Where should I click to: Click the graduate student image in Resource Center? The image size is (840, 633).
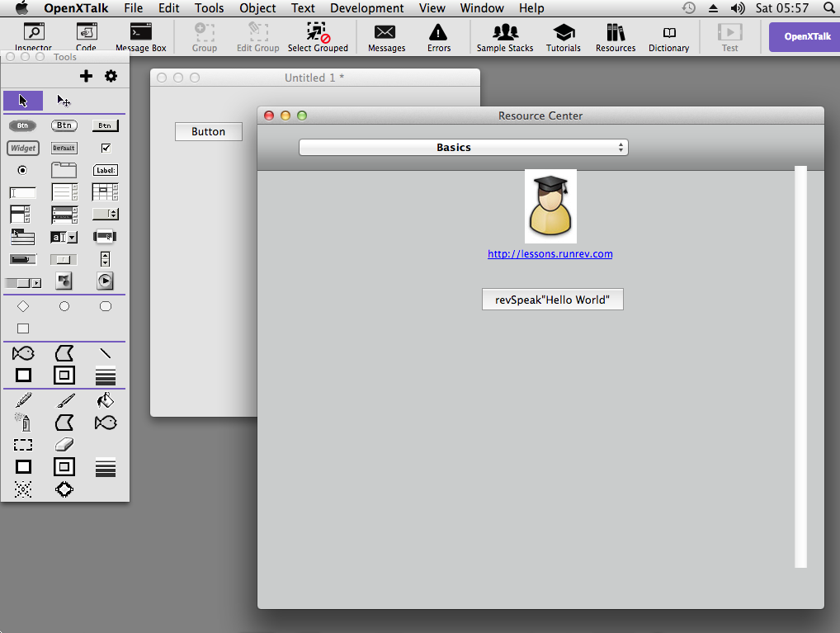pyautogui.click(x=550, y=206)
